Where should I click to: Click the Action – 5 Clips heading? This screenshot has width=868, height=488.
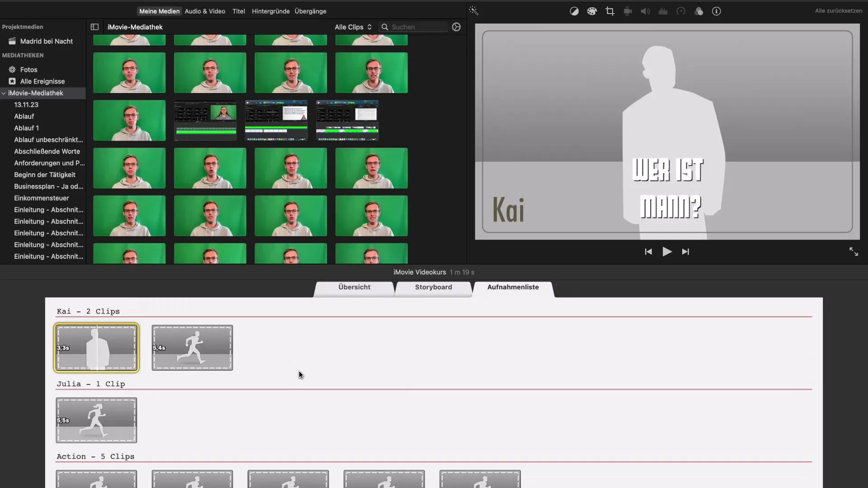click(x=95, y=456)
